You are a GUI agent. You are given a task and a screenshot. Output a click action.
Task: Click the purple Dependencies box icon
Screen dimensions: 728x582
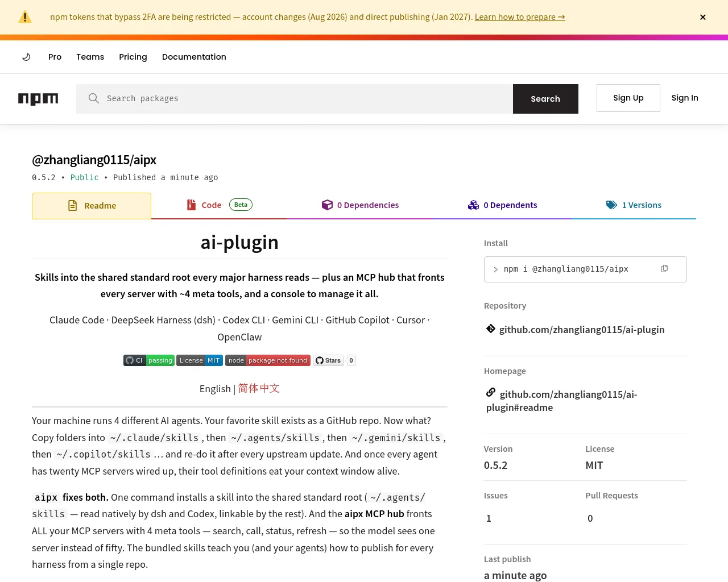tap(327, 205)
